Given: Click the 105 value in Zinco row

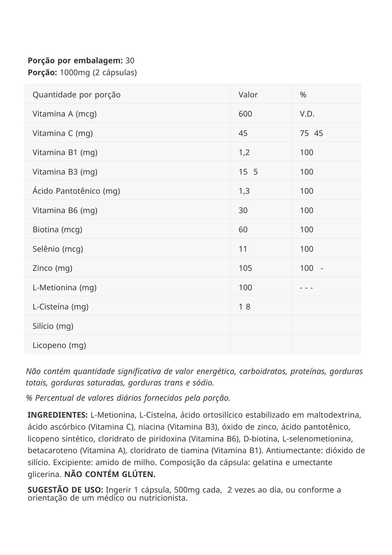Looking at the screenshot, I should (x=245, y=268).
